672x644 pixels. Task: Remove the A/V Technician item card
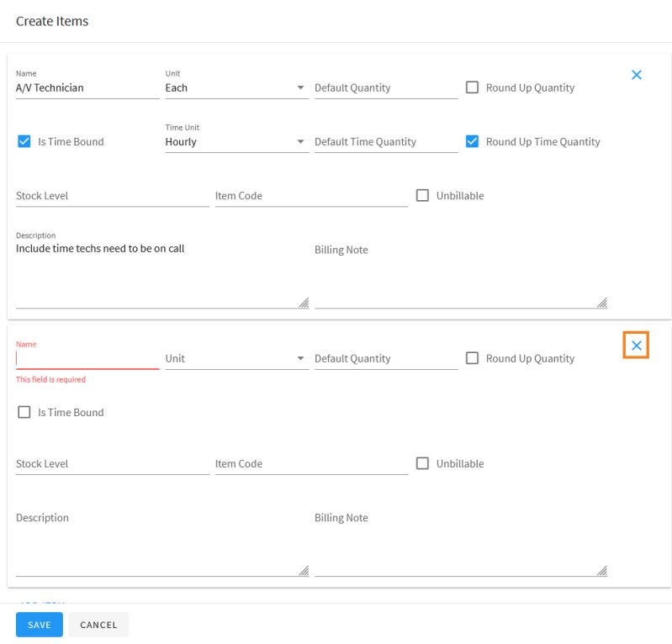pos(637,75)
